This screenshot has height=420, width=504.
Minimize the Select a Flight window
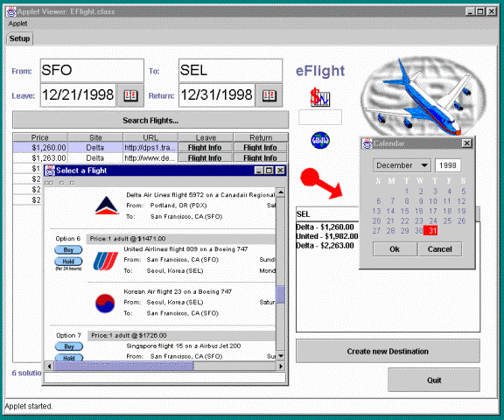[x=259, y=171]
